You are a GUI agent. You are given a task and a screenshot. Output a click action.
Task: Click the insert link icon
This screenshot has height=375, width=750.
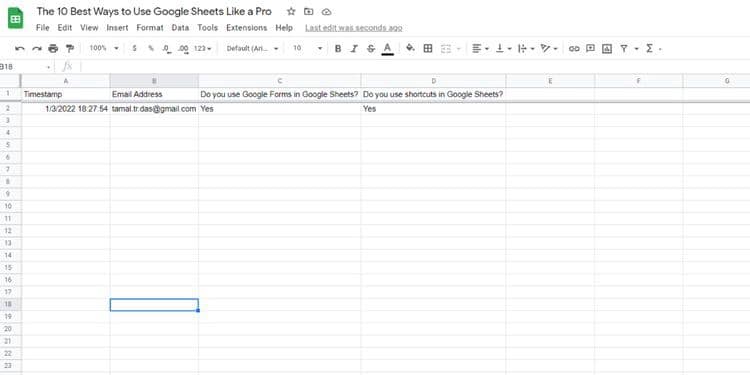tap(574, 48)
